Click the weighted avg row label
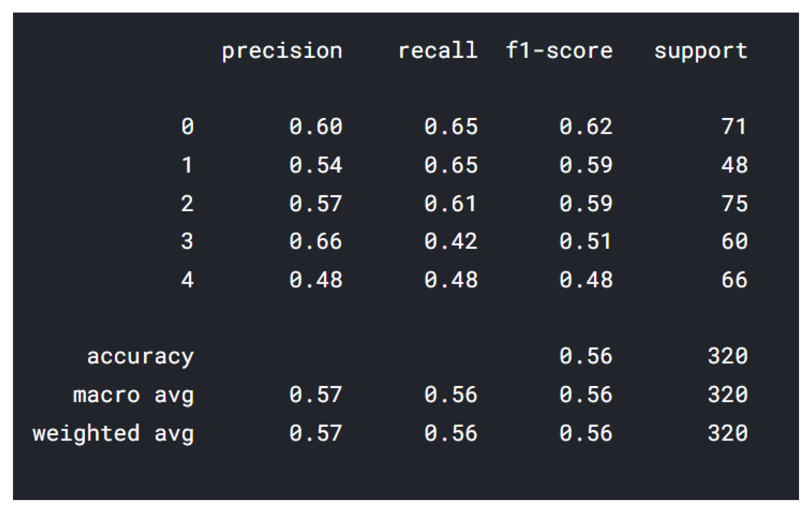The image size is (812, 513). coord(113,434)
